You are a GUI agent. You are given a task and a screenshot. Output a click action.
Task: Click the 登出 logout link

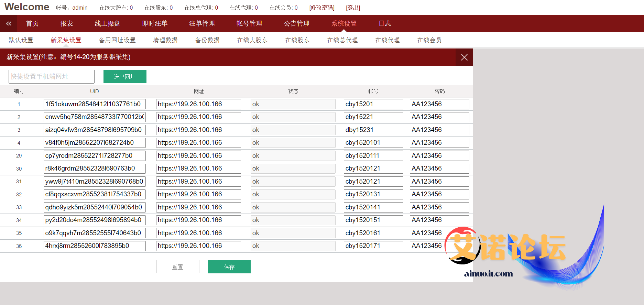[353, 8]
